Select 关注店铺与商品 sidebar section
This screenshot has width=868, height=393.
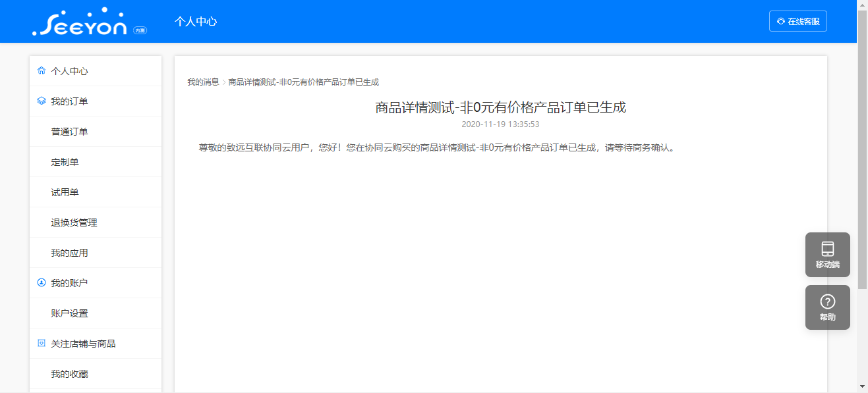(96, 344)
